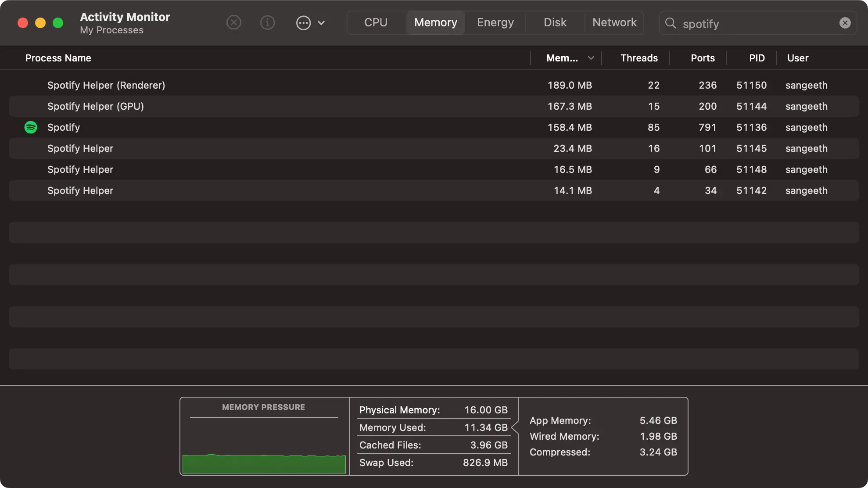Open the Network tab
This screenshot has height=488, width=868.
pos(614,22)
